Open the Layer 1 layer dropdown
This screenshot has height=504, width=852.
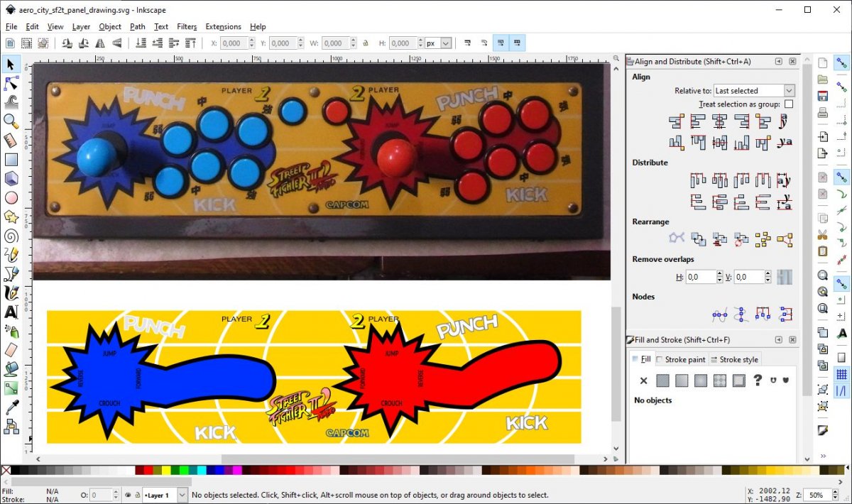[165, 495]
